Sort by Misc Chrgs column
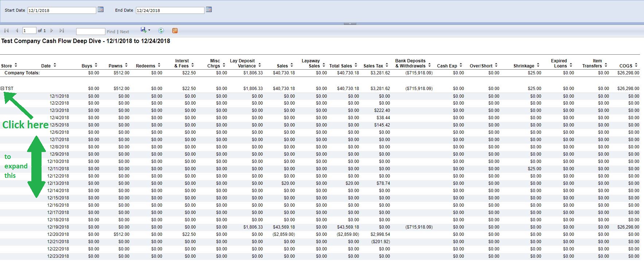 (224, 65)
